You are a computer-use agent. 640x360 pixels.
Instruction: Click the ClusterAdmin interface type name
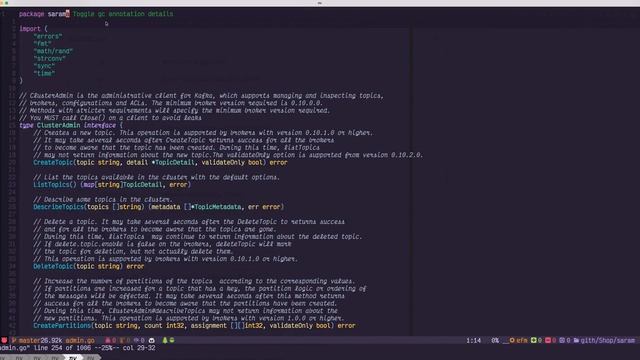click(58, 125)
